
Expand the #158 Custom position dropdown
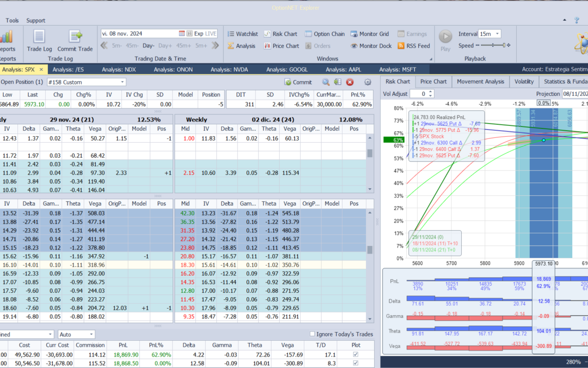122,82
